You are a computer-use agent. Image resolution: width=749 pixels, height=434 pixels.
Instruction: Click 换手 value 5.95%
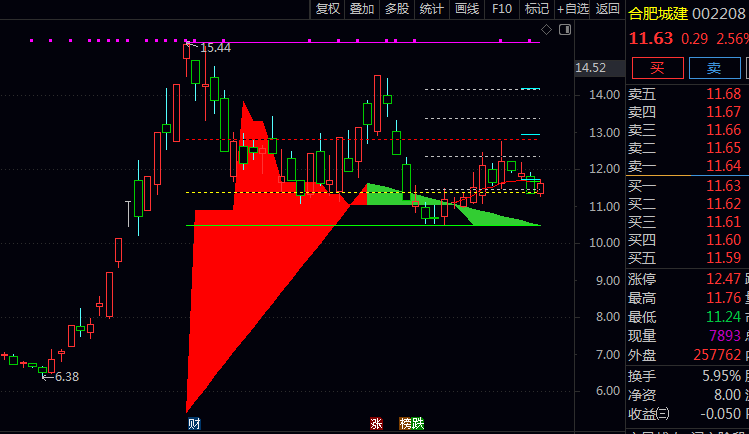pos(722,376)
